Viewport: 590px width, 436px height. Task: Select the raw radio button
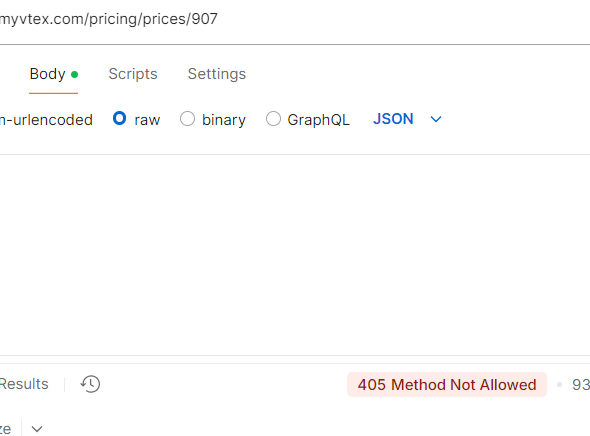point(119,118)
